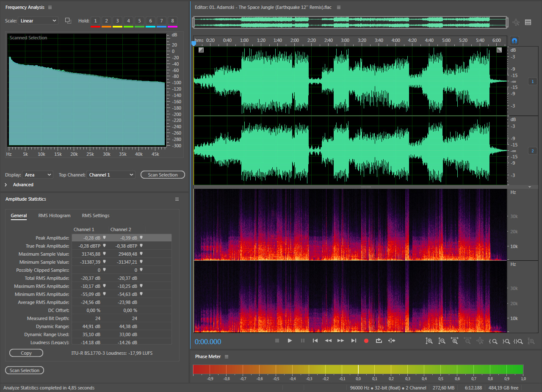Open the RMS Settings tab
542x392 pixels.
(96, 215)
